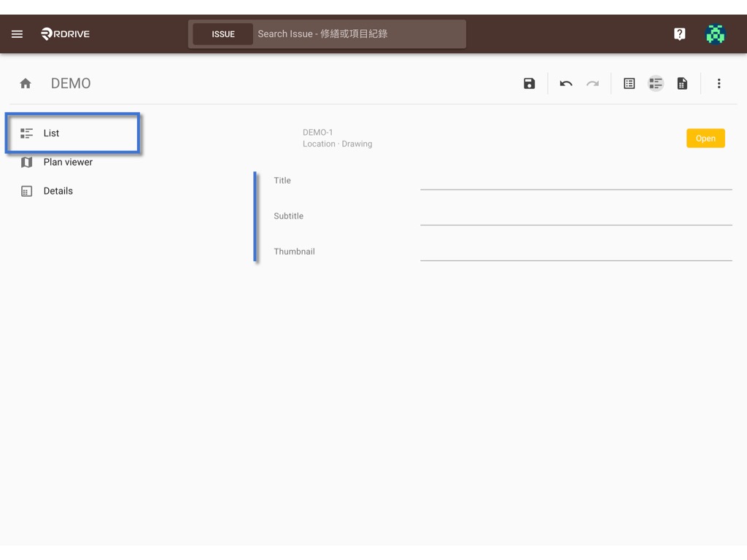Click the Details sidebar icon
Screen dimensions: 747x560
click(27, 192)
